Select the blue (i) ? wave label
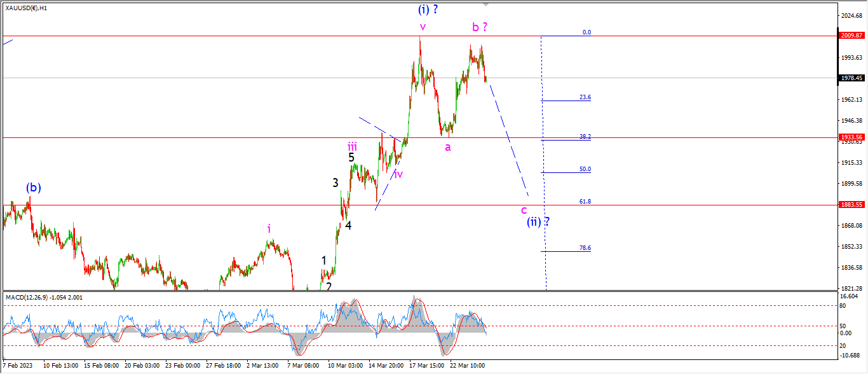The image size is (868, 374). (428, 10)
